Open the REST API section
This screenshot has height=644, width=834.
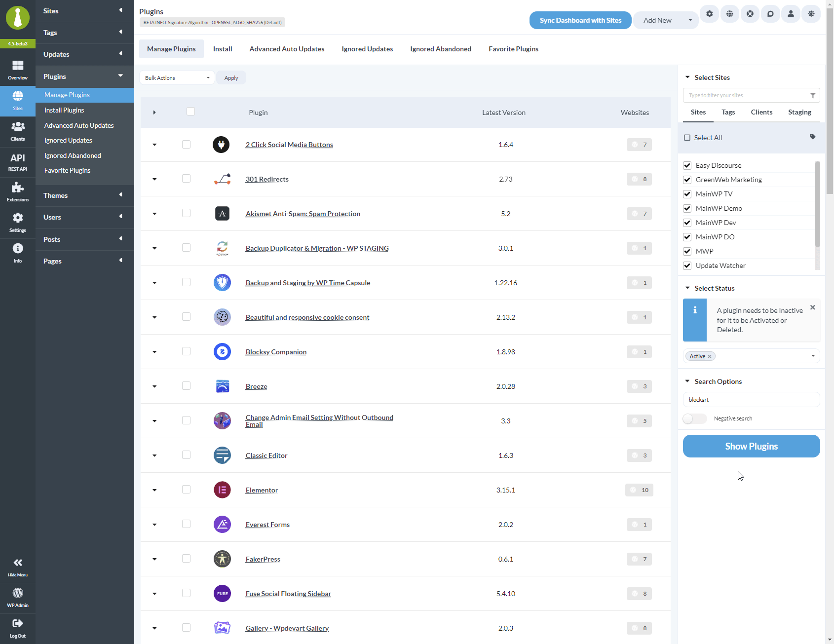[x=18, y=162]
